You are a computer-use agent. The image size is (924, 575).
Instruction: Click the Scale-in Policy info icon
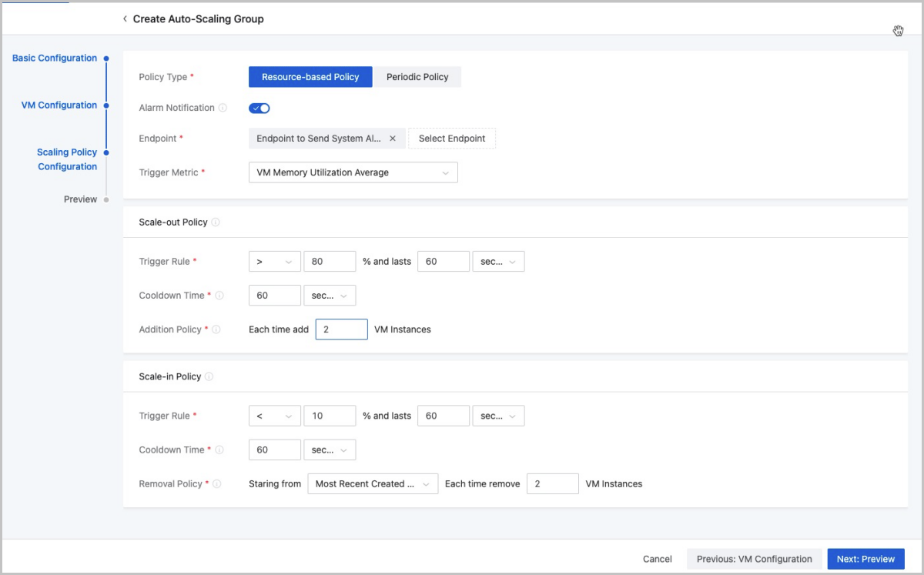(x=209, y=377)
